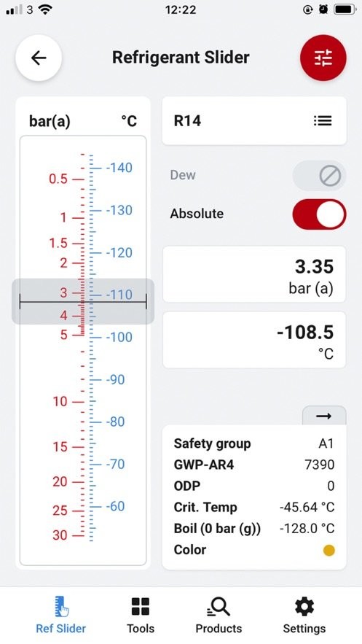
Task: Click the slider indicator line handle
Action: pyautogui.click(x=83, y=302)
